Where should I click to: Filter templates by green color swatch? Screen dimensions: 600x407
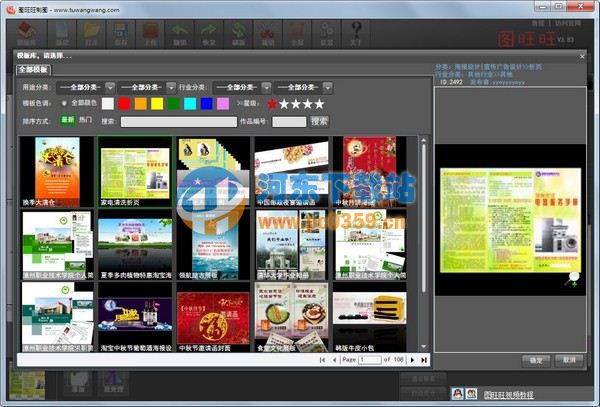click(x=173, y=104)
